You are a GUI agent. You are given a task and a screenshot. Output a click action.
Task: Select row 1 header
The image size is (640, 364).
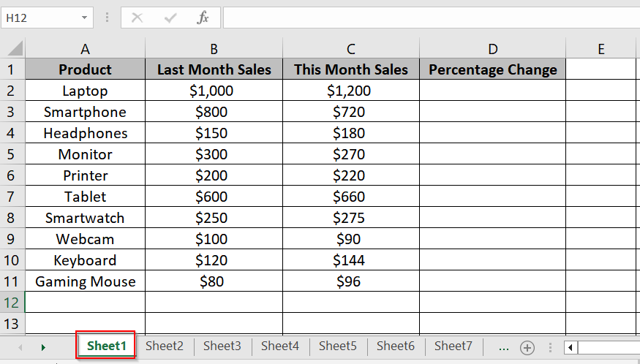12,69
